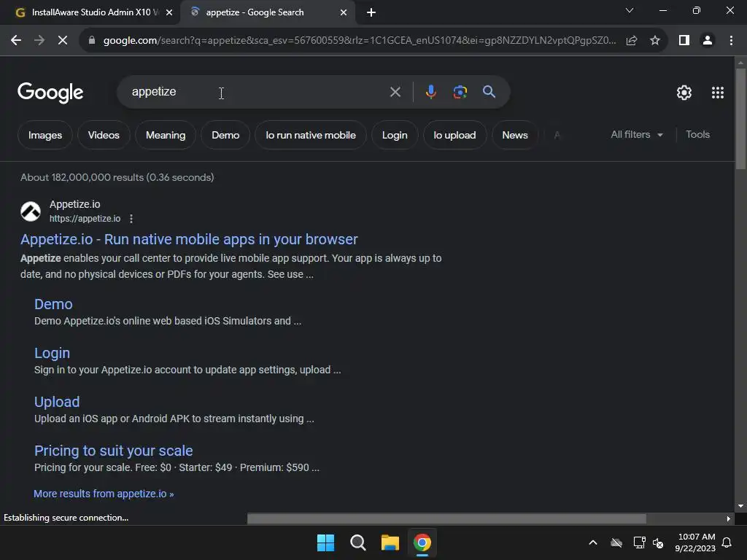Click the Appetize.io site favicon
Viewport: 747px width, 560px height.
(31, 211)
